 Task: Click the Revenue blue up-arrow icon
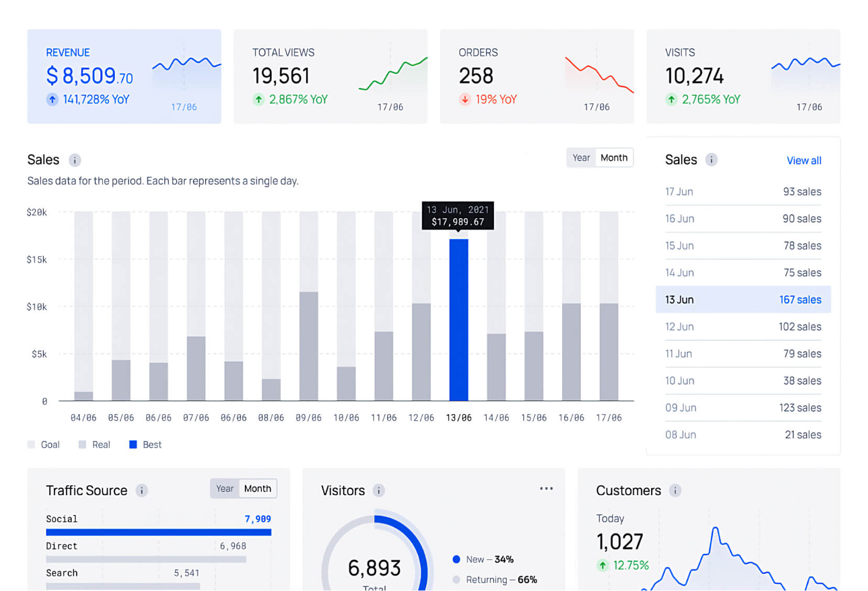[x=52, y=99]
